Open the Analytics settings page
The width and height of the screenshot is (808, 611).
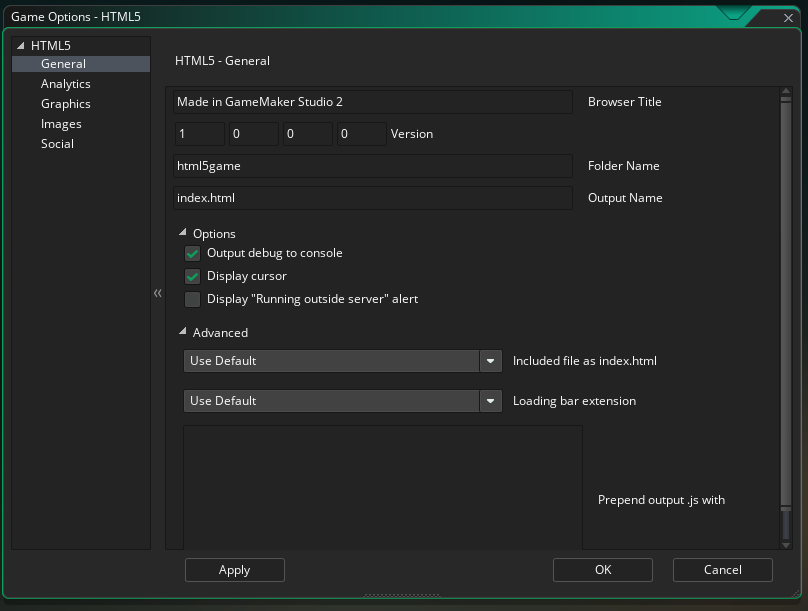click(x=65, y=84)
